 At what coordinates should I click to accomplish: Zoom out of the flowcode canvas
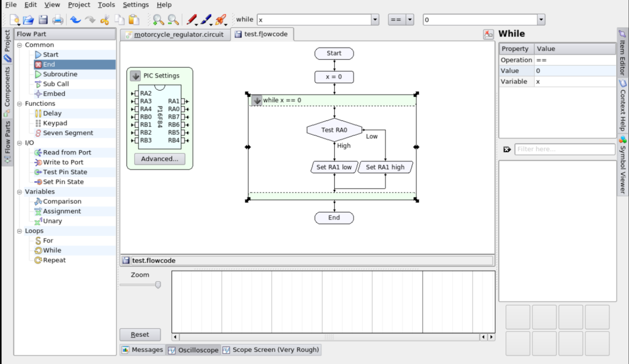coord(173,20)
